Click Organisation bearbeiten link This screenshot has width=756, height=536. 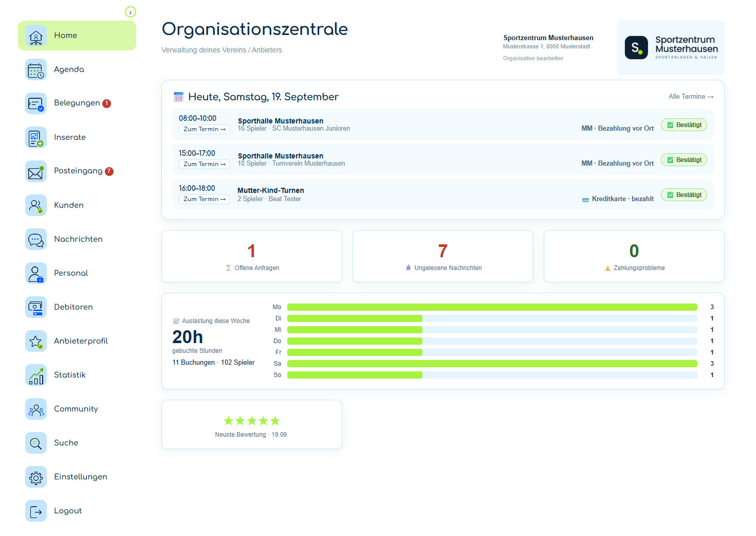point(533,58)
